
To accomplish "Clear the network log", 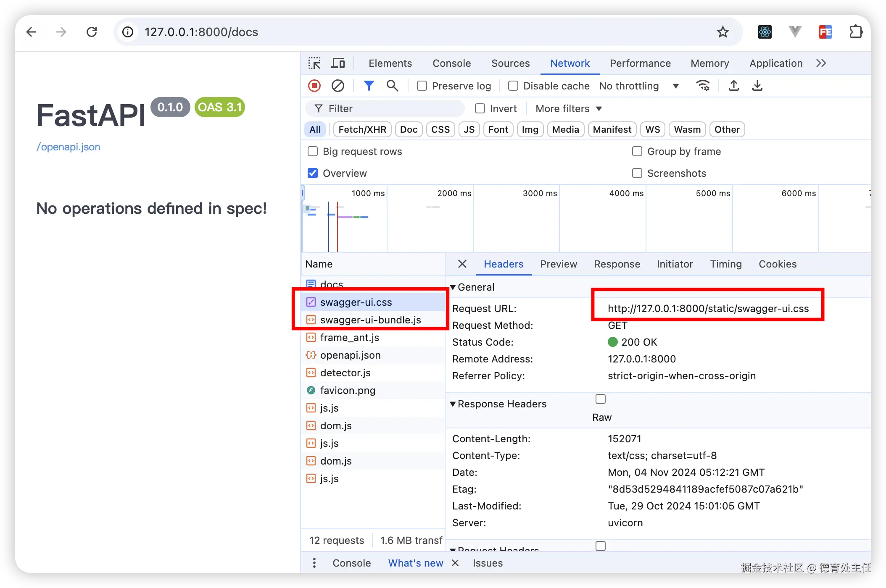I will (x=338, y=86).
